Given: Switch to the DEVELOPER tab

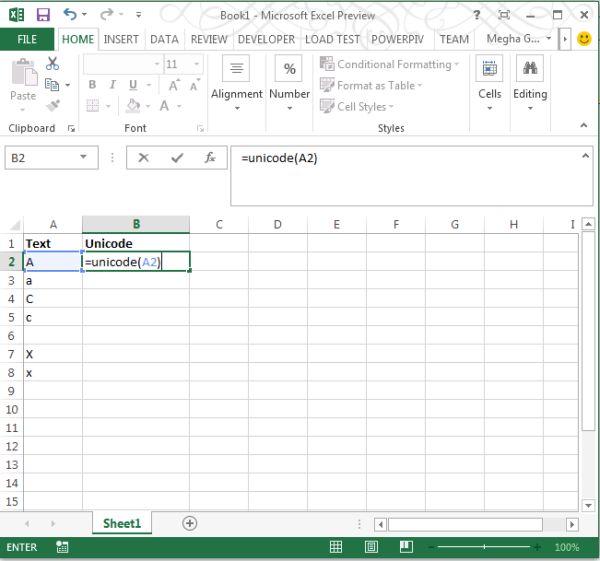Looking at the screenshot, I should 266,39.
